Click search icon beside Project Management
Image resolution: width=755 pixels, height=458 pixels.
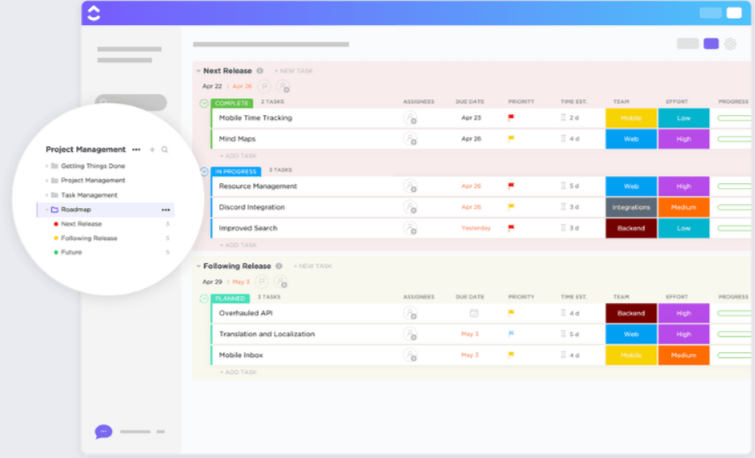165,149
